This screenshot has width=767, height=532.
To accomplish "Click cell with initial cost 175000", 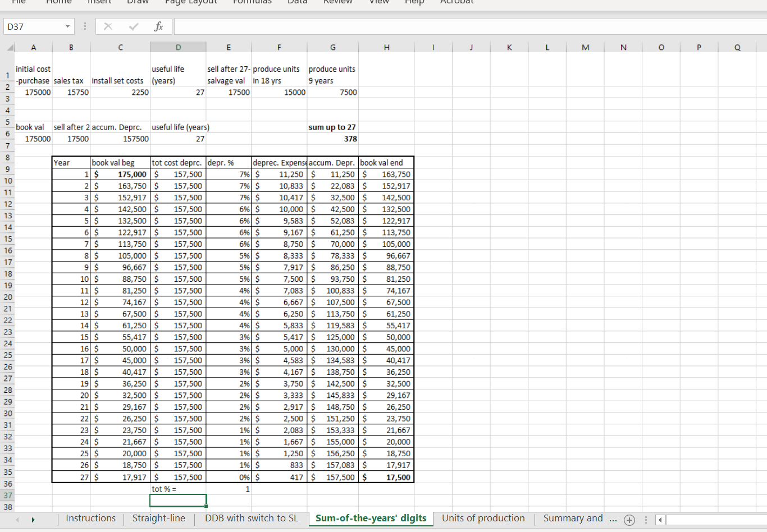I will pyautogui.click(x=33, y=92).
